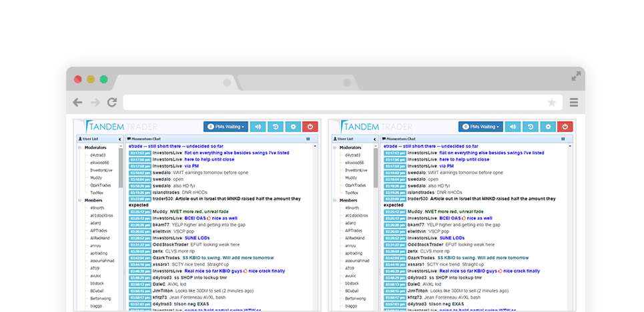Mute sound in right Tandem Trader panel

[513, 127]
